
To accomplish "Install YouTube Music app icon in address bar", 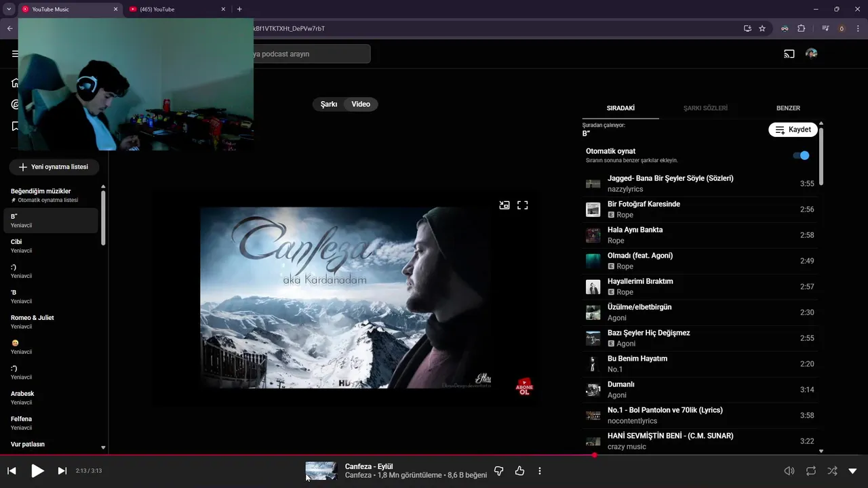I will (747, 28).
